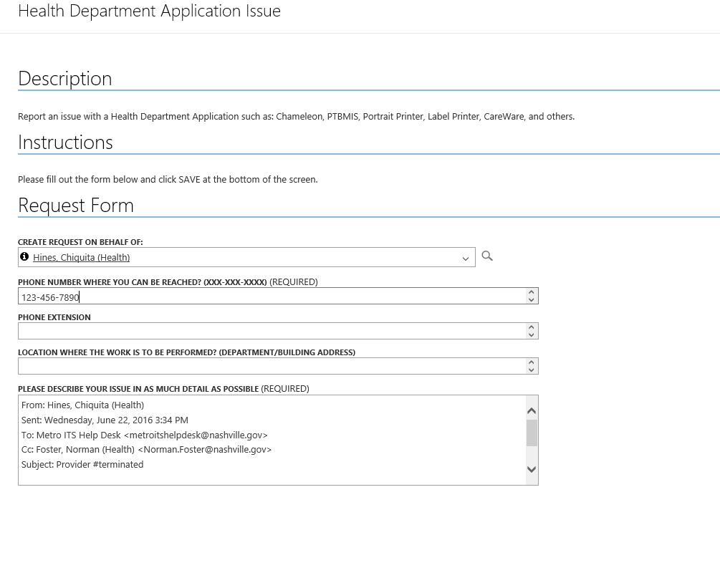Click the 'Sent: Wednesday, June 22, 2016' line

105,420
